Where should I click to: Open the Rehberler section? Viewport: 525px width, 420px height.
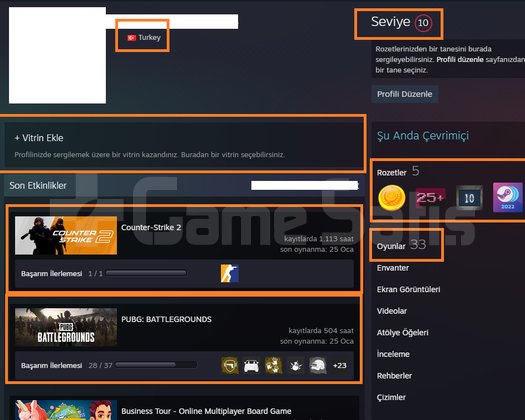[x=394, y=376]
